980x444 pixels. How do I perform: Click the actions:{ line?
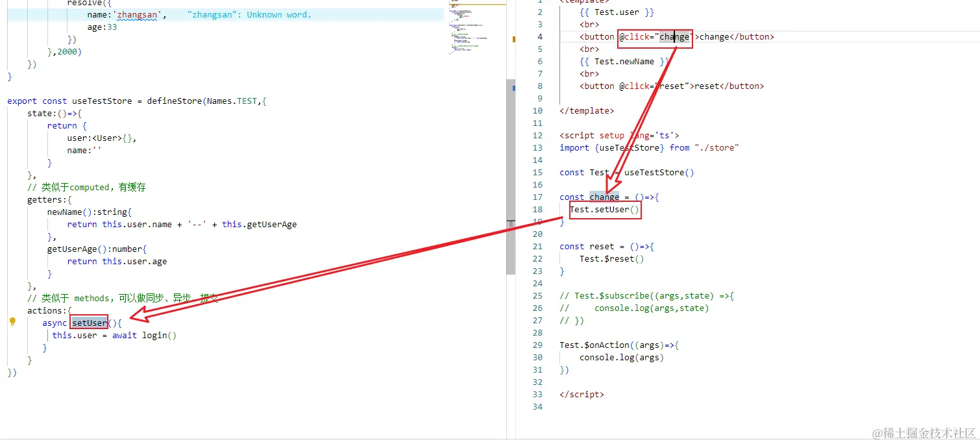click(50, 310)
